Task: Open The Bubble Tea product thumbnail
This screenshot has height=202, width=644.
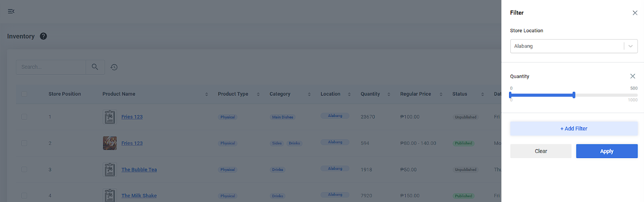Action: tap(110, 170)
